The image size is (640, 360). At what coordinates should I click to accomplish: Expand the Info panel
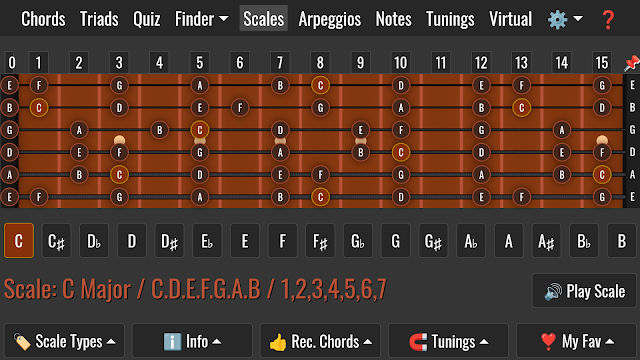[x=192, y=341]
